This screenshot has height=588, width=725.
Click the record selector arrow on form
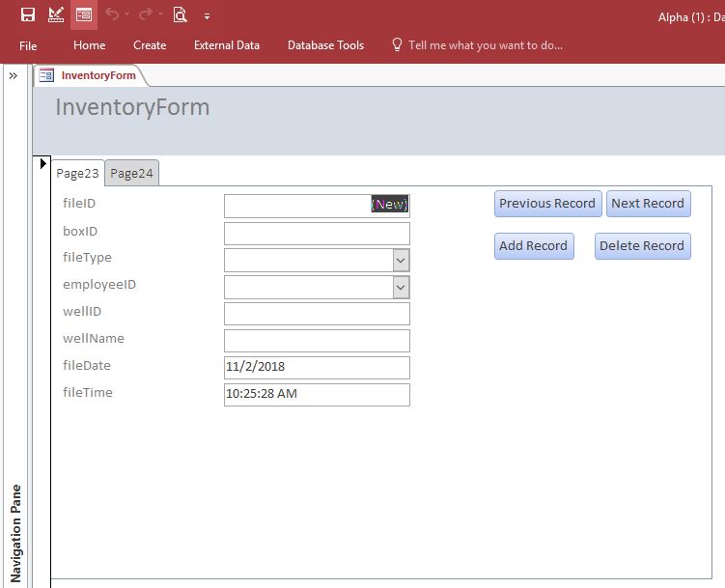click(x=43, y=164)
